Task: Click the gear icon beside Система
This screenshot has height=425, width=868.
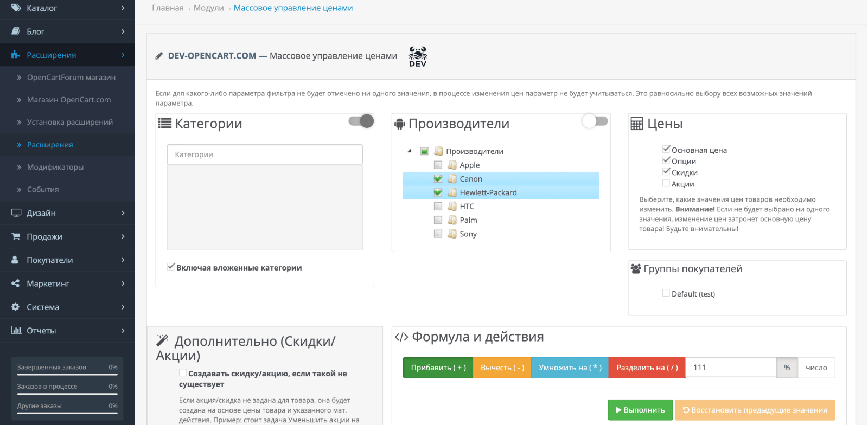Action: 16,307
